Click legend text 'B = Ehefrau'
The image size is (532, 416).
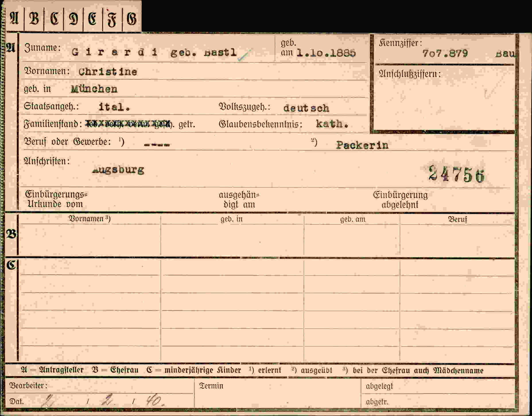115,370
